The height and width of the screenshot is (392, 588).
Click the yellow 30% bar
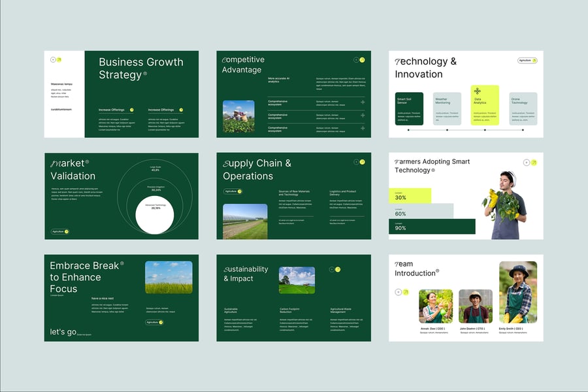410,195
